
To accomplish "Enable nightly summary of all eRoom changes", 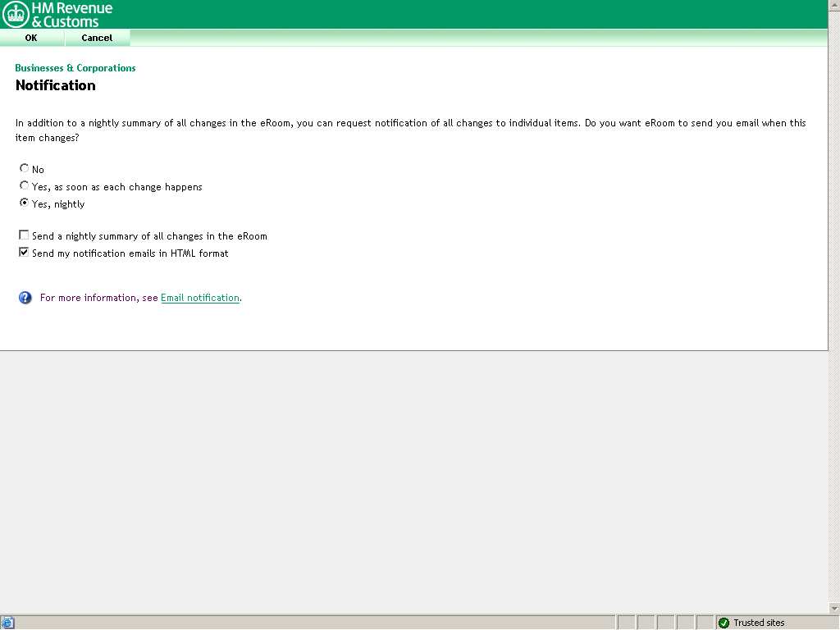I will tap(24, 235).
